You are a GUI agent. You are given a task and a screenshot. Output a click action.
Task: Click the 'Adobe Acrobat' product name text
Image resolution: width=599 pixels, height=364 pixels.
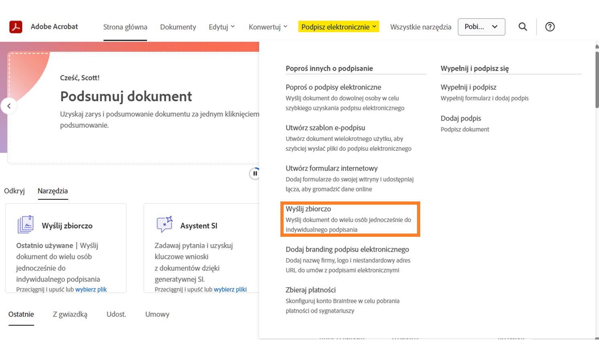pyautogui.click(x=54, y=26)
